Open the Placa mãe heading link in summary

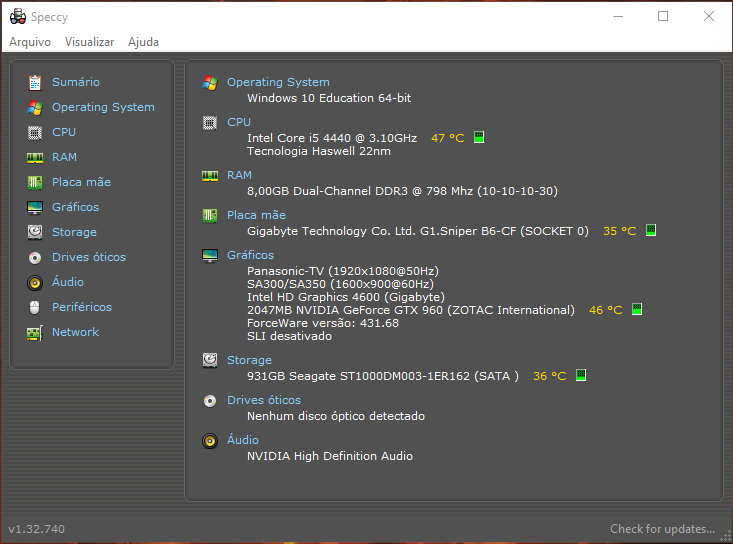point(256,215)
